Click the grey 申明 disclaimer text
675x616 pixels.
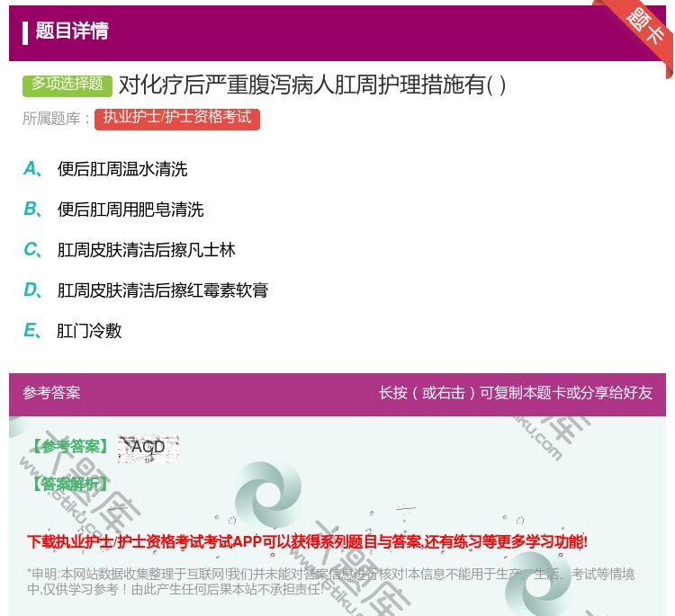[330, 581]
